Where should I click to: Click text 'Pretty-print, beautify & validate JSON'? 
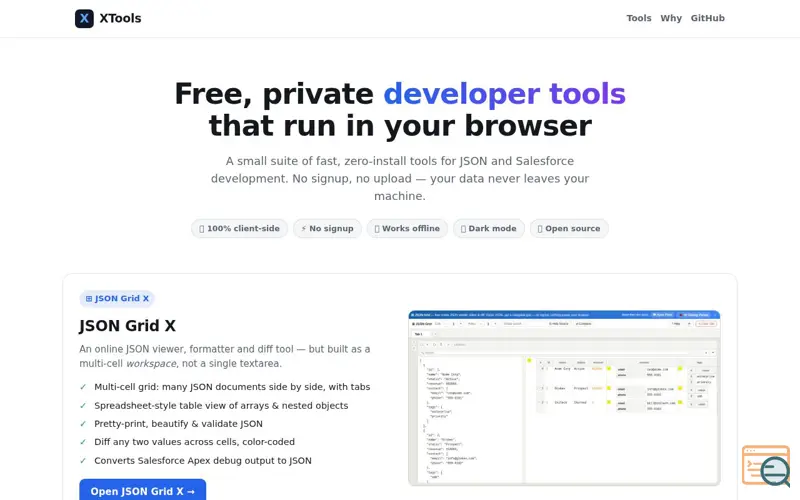pos(179,424)
